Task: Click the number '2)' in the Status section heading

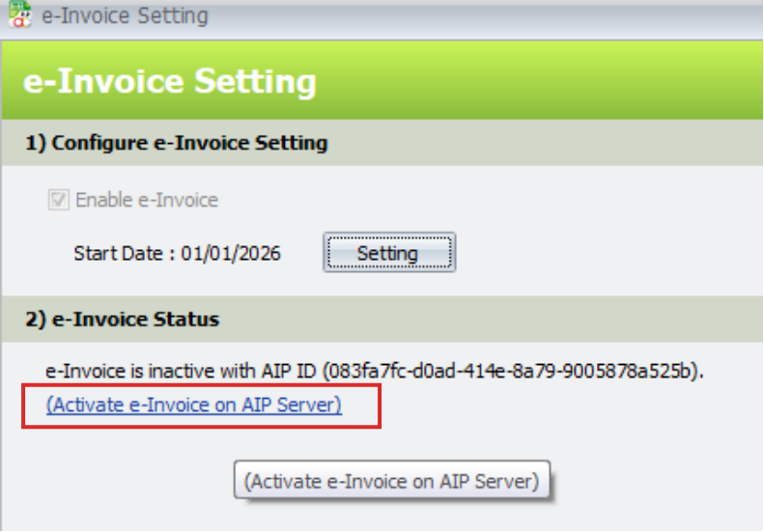Action: tap(36, 319)
